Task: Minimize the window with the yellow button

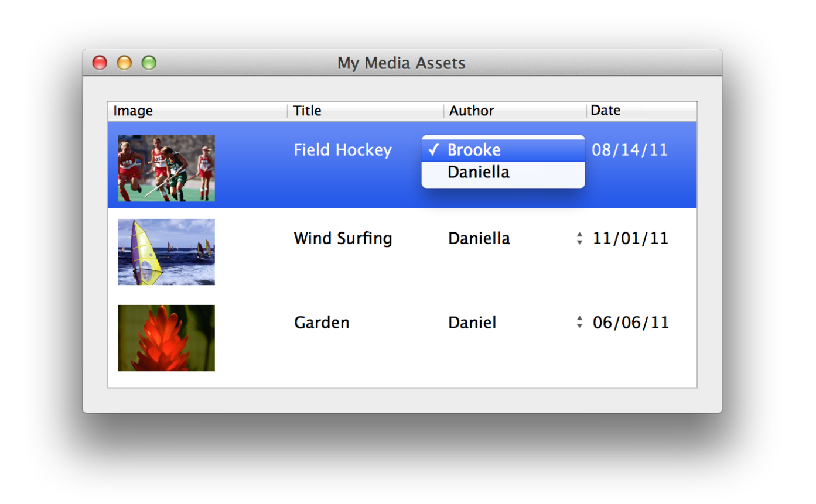Action: click(x=125, y=63)
